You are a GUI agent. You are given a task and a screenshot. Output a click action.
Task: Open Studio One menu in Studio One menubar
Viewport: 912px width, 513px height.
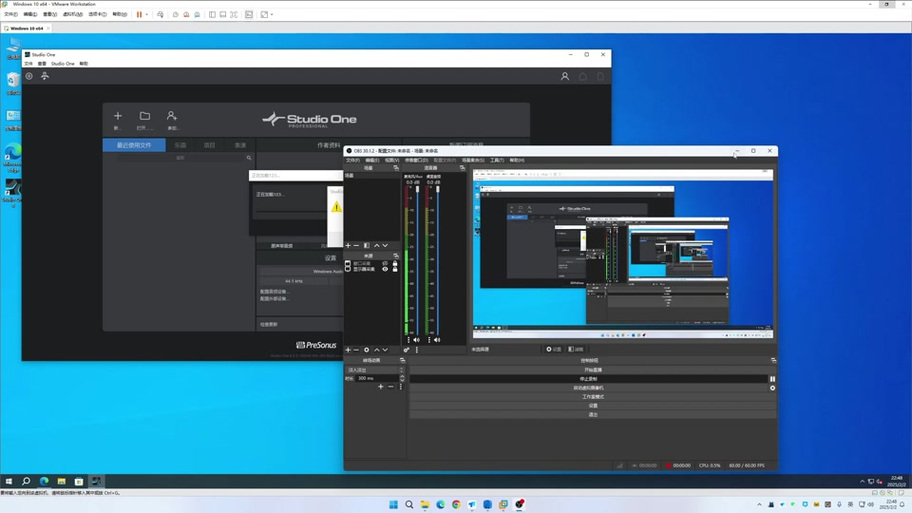point(62,63)
